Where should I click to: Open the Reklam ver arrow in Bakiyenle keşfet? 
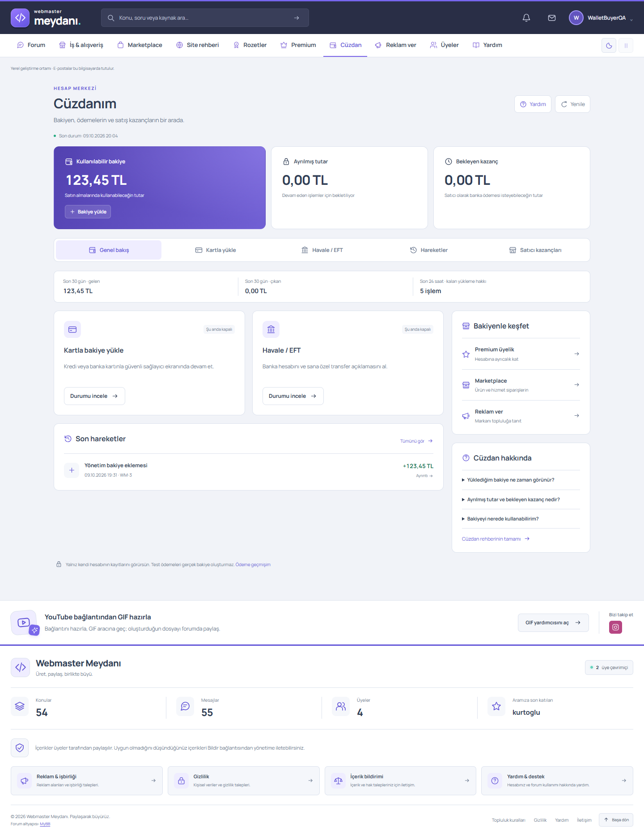(x=576, y=415)
